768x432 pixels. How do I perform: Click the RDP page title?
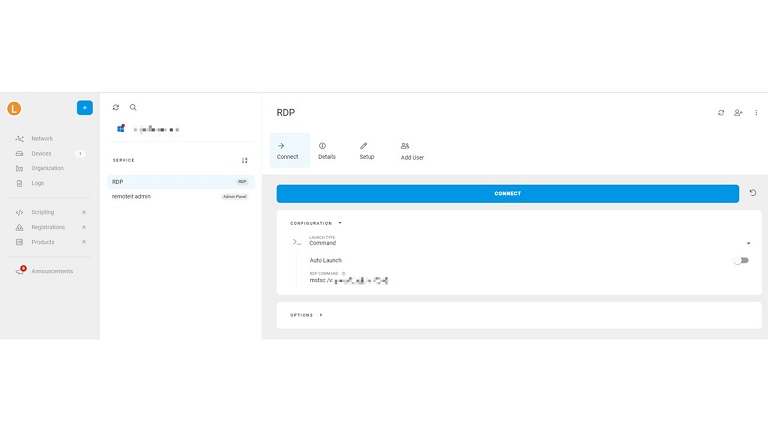(286, 113)
